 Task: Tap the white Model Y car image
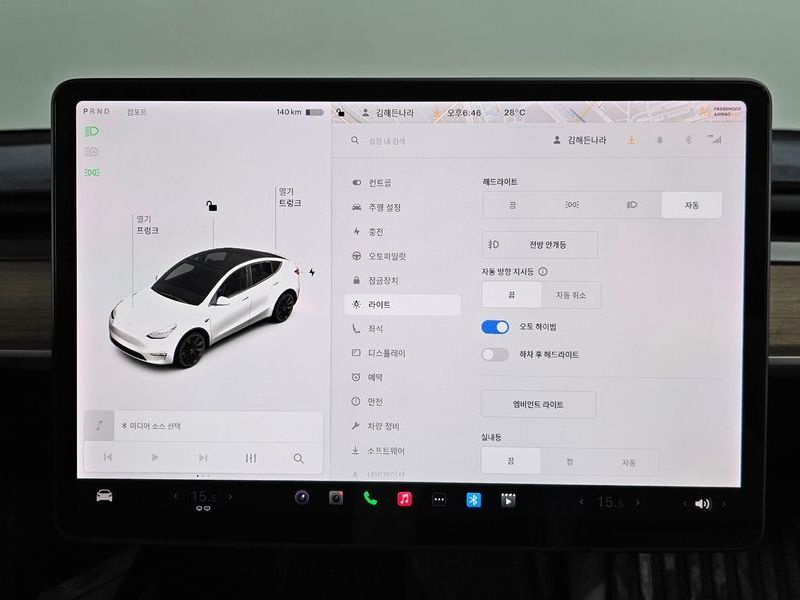click(x=204, y=307)
